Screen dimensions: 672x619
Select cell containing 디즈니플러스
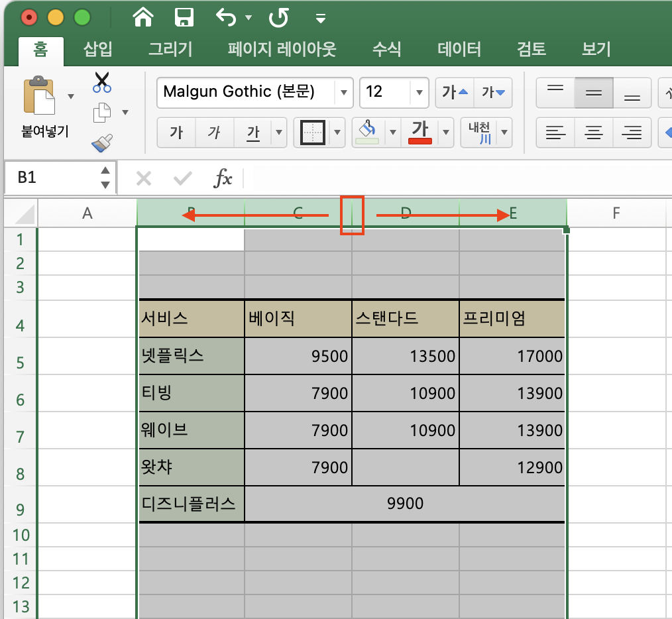click(x=192, y=504)
